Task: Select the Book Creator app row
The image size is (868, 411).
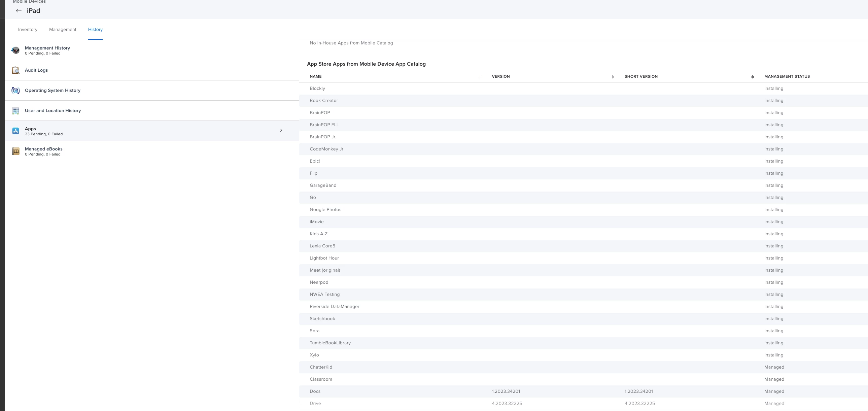Action: 584,101
